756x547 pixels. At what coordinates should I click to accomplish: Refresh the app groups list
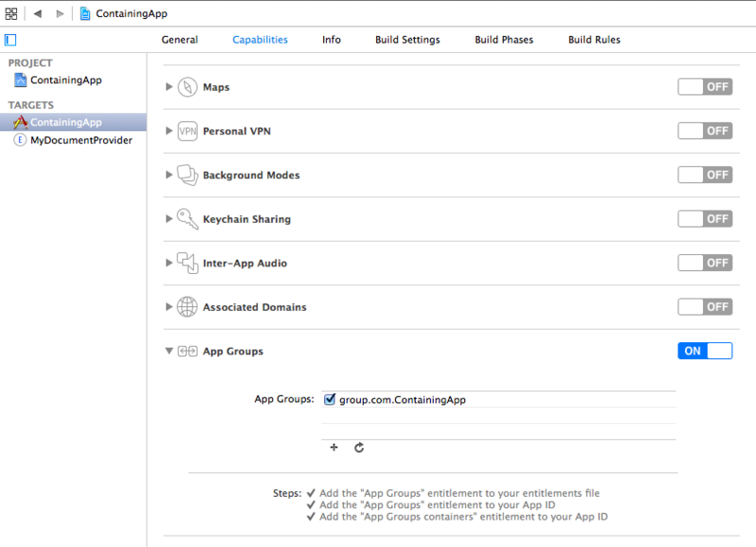pos(359,448)
